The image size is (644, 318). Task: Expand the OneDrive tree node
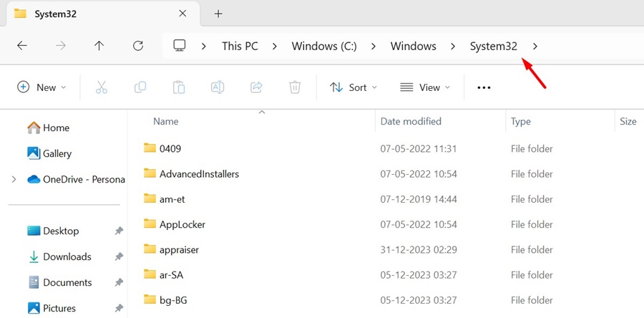pyautogui.click(x=14, y=179)
